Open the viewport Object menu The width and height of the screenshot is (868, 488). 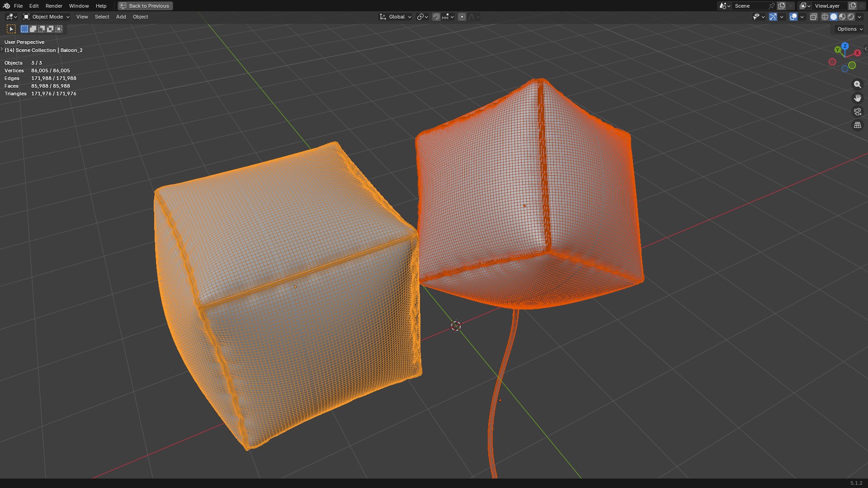pos(140,17)
